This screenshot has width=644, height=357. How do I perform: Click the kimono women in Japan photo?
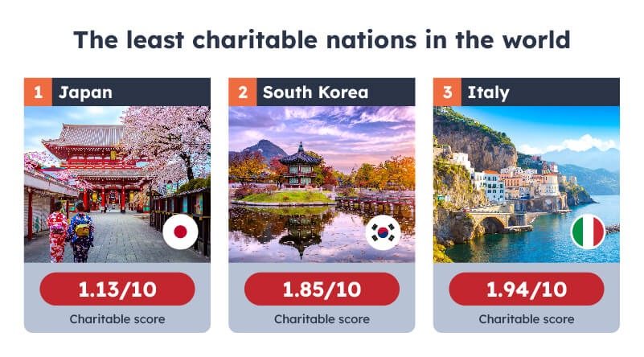tap(70, 232)
